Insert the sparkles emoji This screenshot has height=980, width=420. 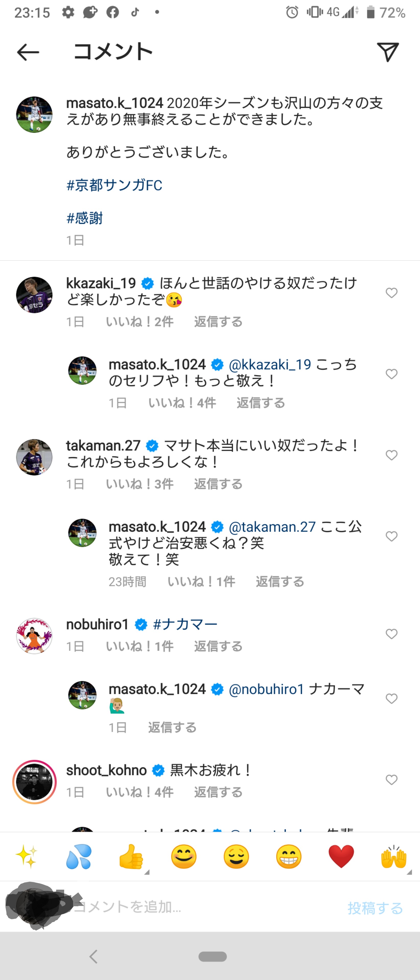(x=27, y=856)
